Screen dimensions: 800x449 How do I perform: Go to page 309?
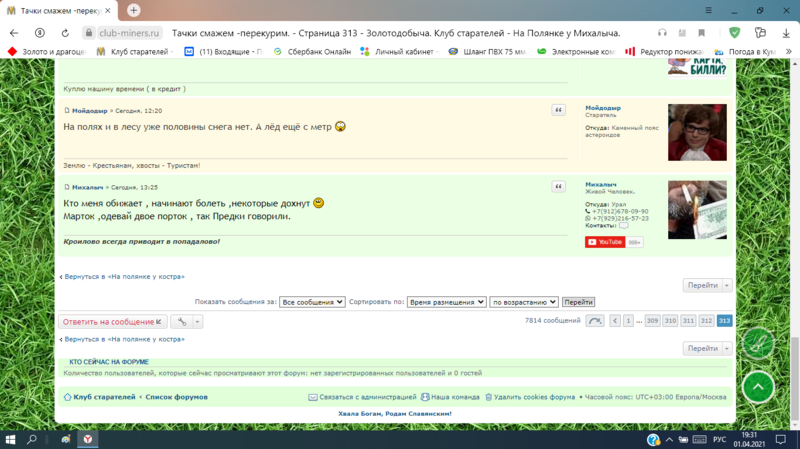tap(652, 321)
